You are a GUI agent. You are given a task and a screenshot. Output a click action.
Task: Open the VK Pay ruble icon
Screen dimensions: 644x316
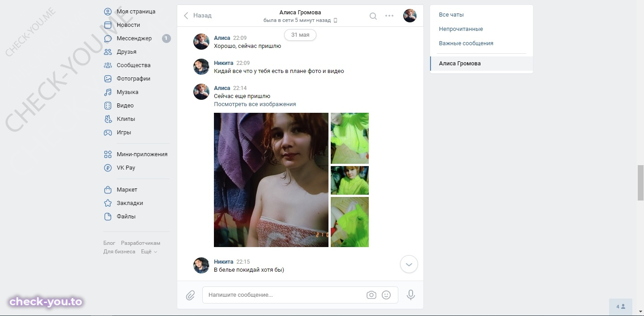point(108,168)
